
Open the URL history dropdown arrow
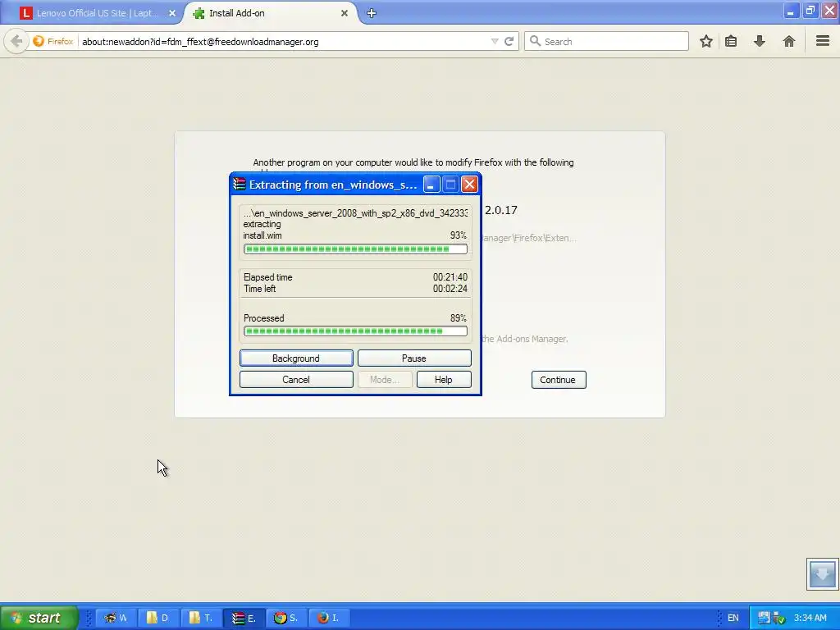click(495, 41)
